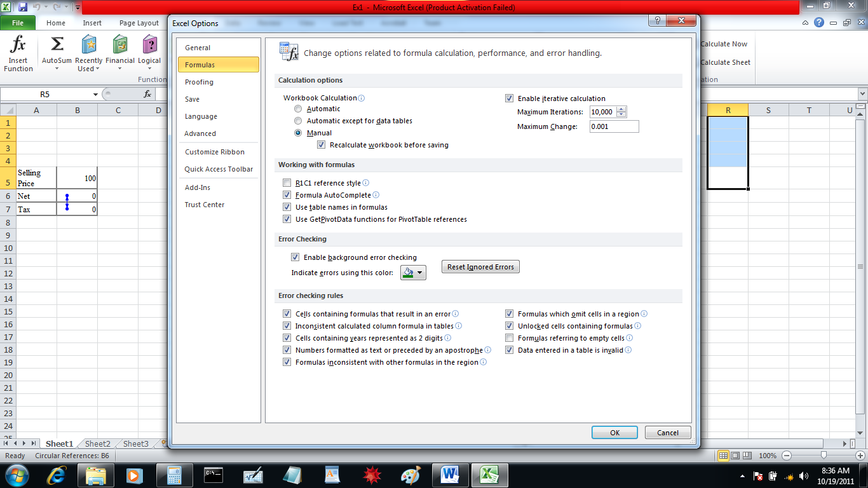This screenshot has height=488, width=868.
Task: Click Calculate Now in the ribbon
Action: coord(724,44)
